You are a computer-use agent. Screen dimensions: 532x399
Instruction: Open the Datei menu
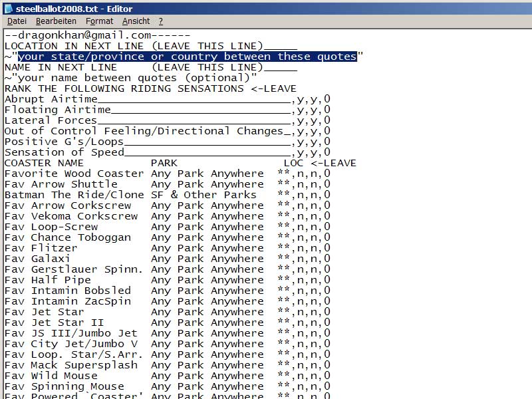tap(17, 21)
